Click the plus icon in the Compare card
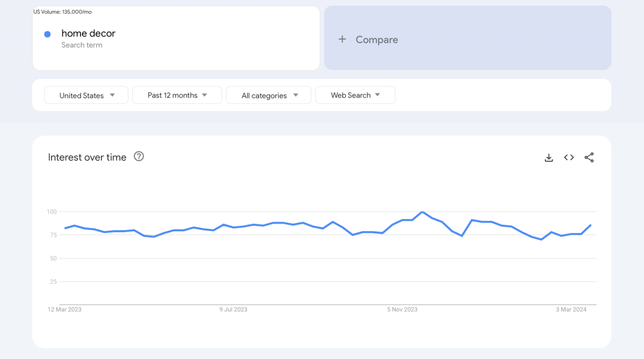This screenshot has width=644, height=359. pos(342,39)
